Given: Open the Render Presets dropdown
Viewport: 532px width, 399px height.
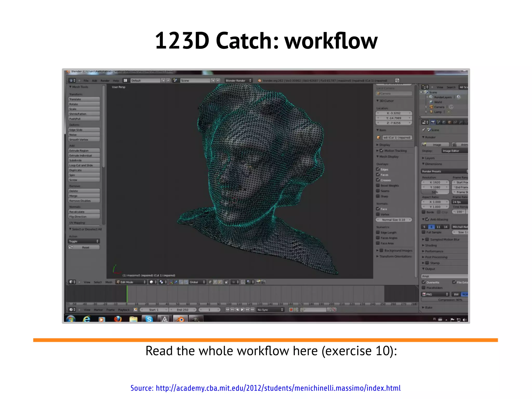Looking at the screenshot, I should (444, 171).
